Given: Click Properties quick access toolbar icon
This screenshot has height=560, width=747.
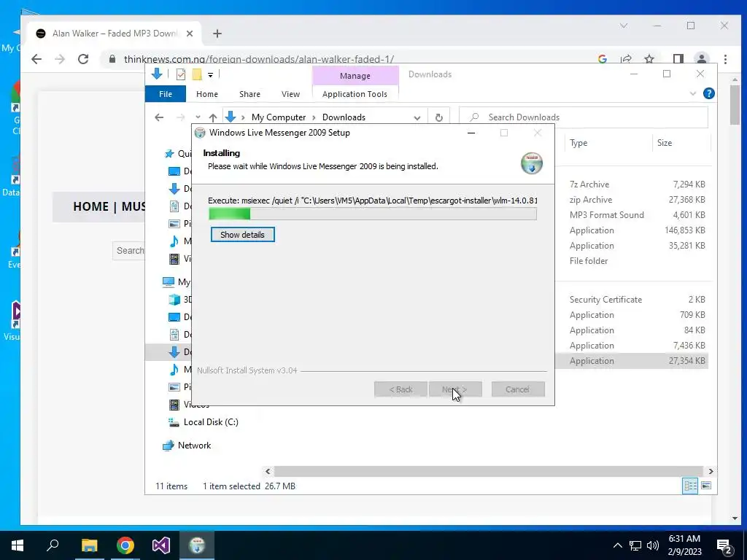Looking at the screenshot, I should tap(181, 74).
